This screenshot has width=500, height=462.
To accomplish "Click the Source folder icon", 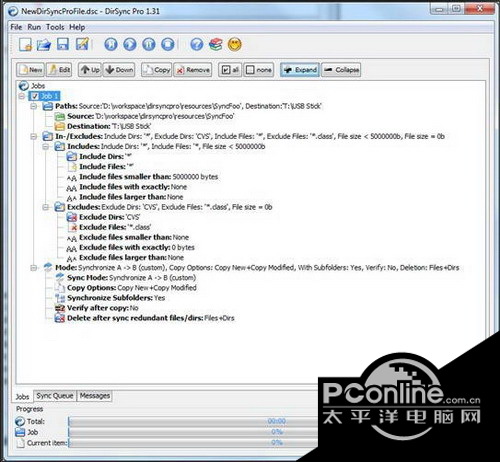I will point(60,116).
